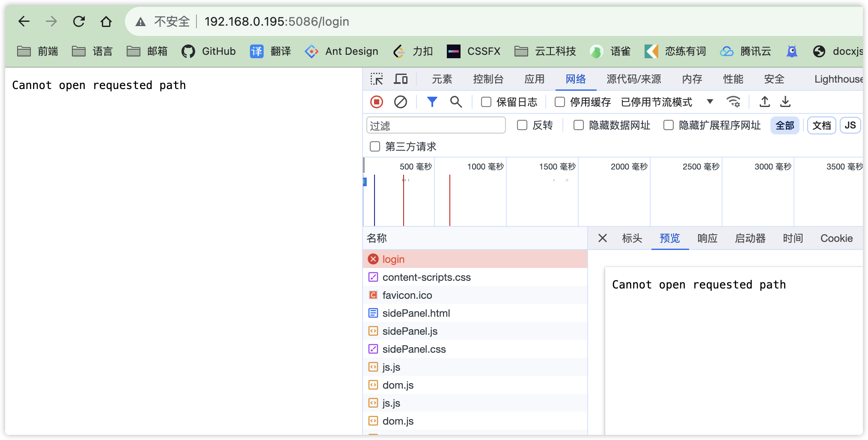The height and width of the screenshot is (440, 868).
Task: Select the inspect element cursor tool
Action: pos(377,79)
